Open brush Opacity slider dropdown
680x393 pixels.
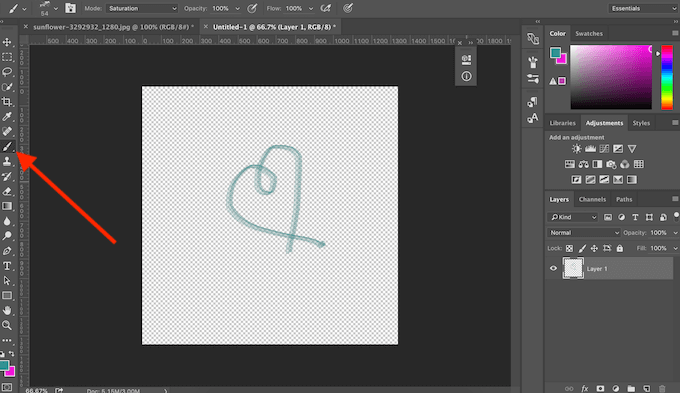point(237,8)
